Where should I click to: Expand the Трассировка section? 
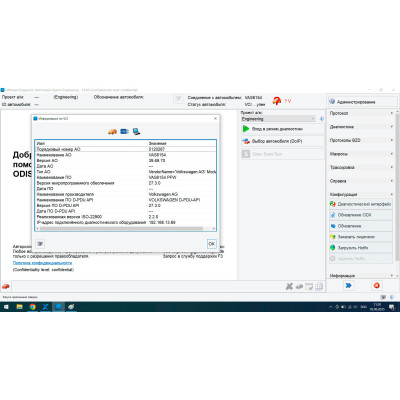(x=361, y=167)
